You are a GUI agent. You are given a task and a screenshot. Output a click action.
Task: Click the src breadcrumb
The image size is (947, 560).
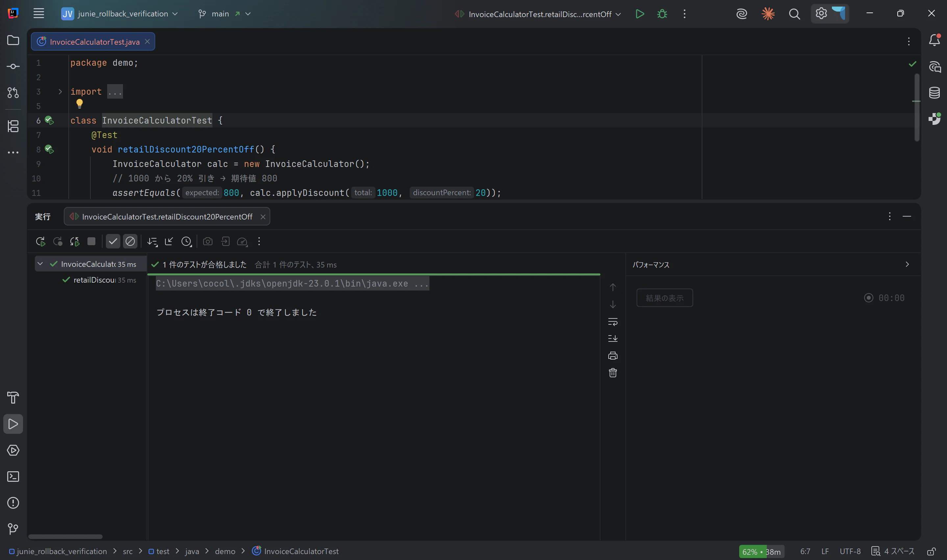(x=128, y=551)
